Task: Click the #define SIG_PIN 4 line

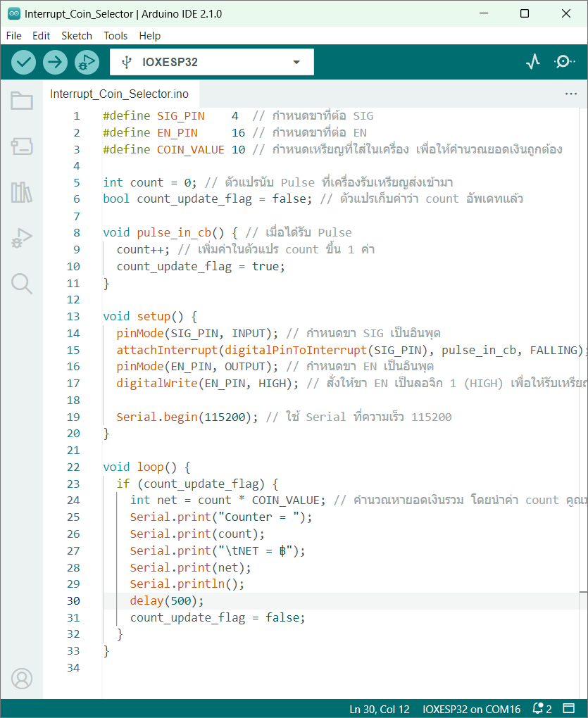Action: [171, 116]
